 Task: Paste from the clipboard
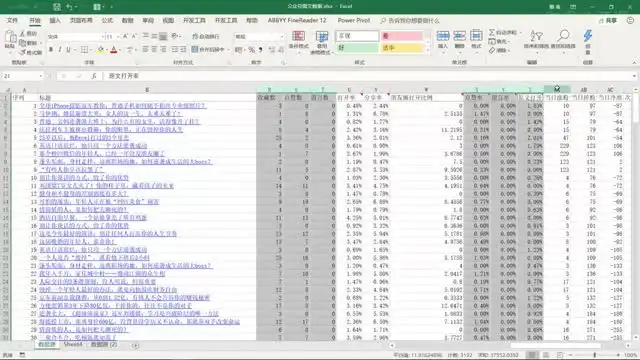point(10,41)
